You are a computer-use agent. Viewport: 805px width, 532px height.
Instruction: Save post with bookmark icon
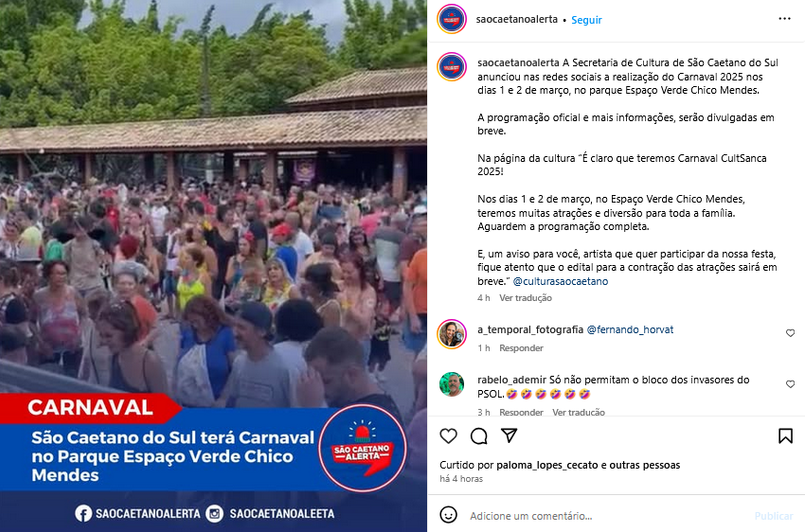785,436
